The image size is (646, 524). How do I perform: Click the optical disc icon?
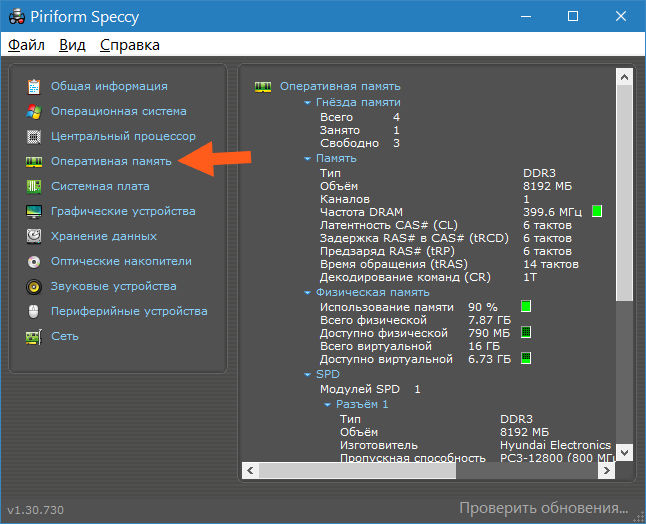pos(34,262)
